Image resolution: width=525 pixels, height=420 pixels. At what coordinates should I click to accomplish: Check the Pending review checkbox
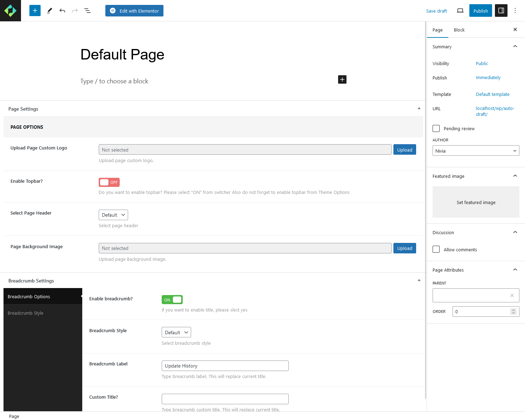click(x=436, y=128)
